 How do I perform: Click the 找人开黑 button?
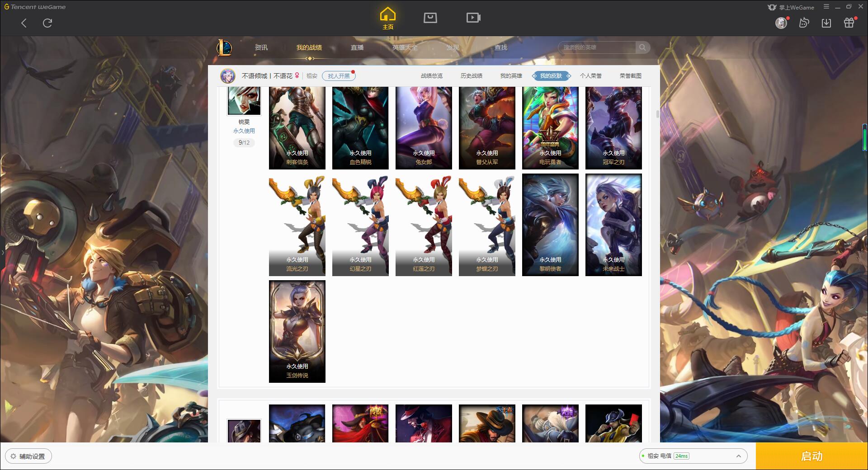click(339, 76)
